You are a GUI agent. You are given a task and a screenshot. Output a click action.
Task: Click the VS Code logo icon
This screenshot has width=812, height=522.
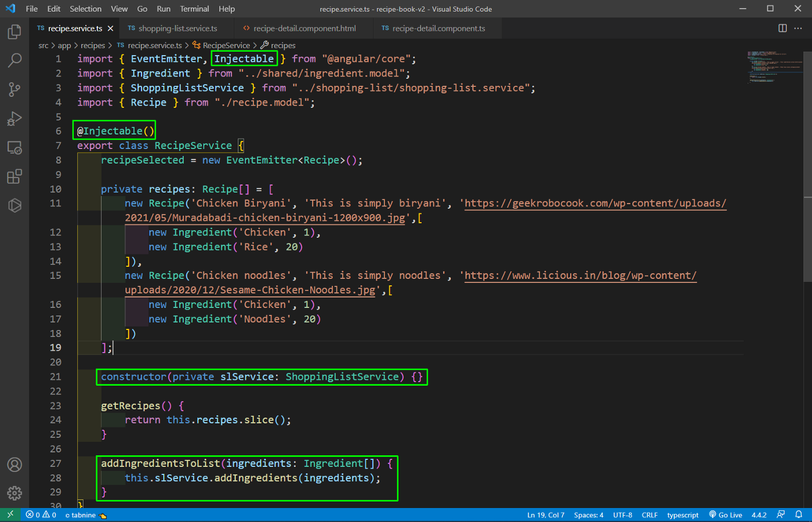(10, 9)
